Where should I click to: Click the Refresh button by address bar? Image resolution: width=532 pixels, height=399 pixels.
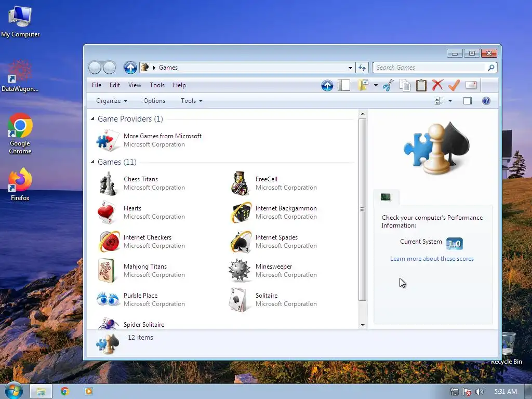362,68
